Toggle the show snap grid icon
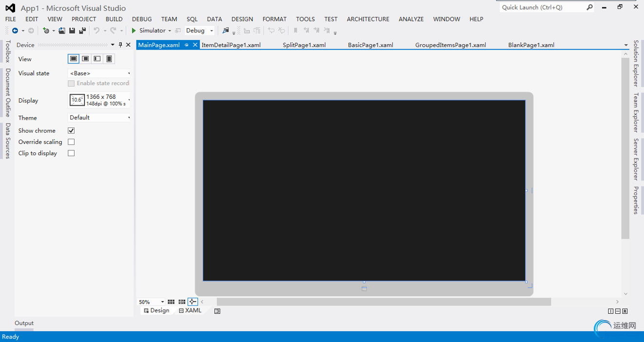Viewport: 644px width, 342px height. pyautogui.click(x=171, y=302)
